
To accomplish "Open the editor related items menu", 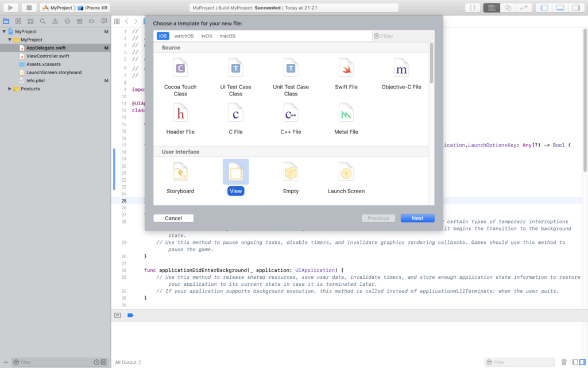I will click(117, 21).
